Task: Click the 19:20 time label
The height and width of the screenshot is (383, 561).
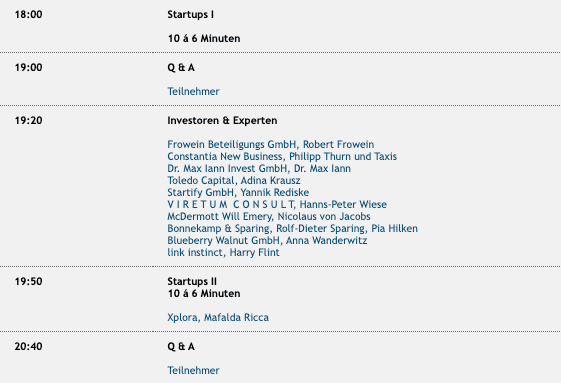Action: coord(28,121)
